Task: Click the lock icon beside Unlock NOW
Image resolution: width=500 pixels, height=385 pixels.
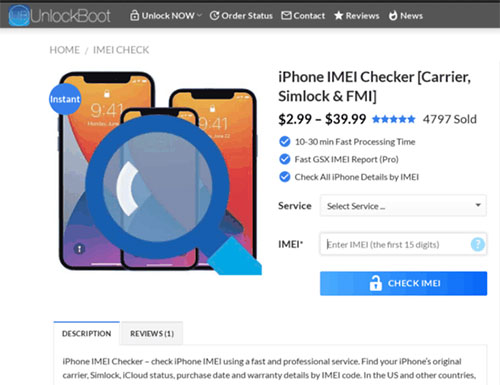Action: pyautogui.click(x=134, y=15)
